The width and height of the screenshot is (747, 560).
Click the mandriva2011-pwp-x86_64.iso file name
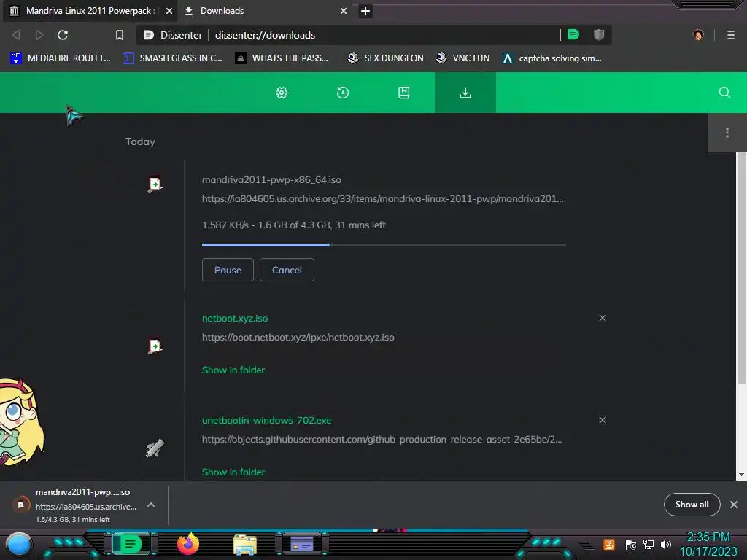click(x=271, y=180)
